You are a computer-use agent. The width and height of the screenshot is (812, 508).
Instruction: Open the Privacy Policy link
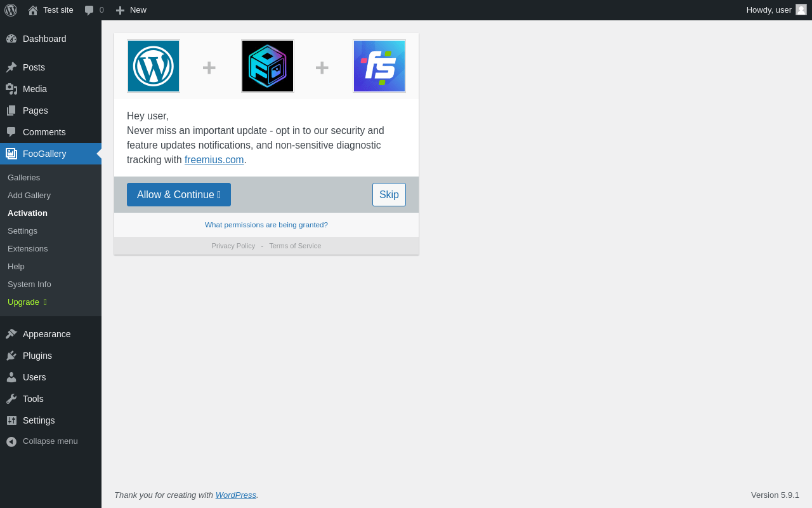tap(233, 246)
